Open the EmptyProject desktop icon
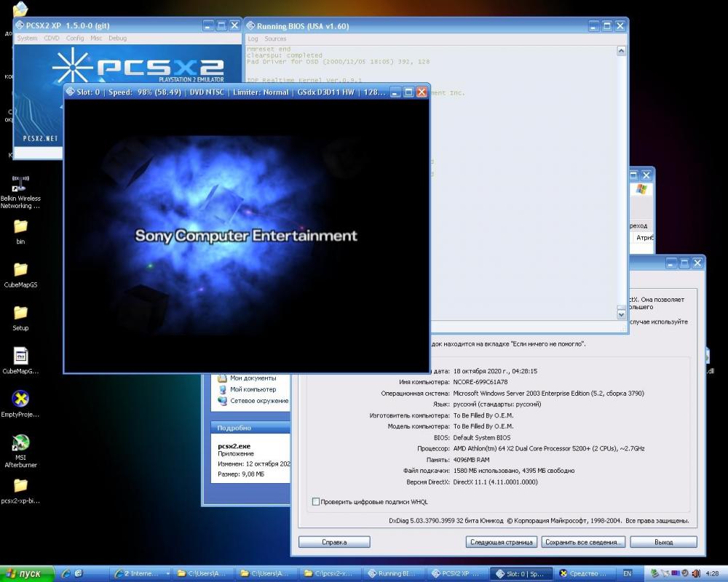The height and width of the screenshot is (582, 728). (20, 399)
